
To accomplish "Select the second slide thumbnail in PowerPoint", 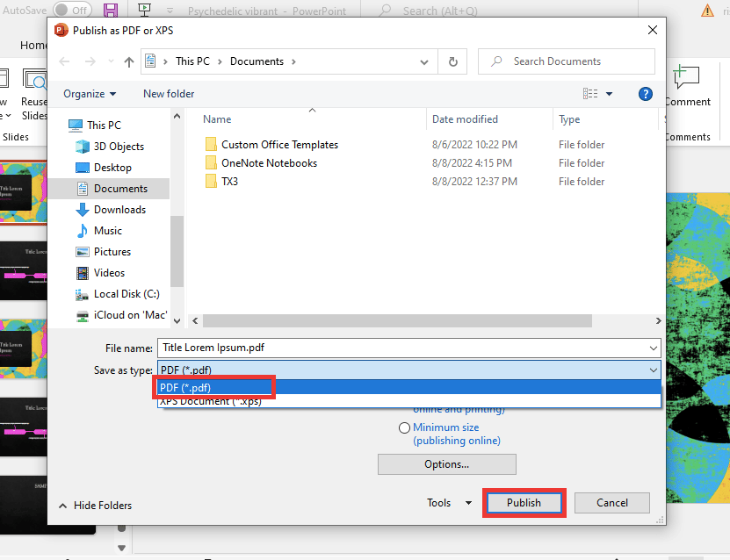I will tap(23, 270).
